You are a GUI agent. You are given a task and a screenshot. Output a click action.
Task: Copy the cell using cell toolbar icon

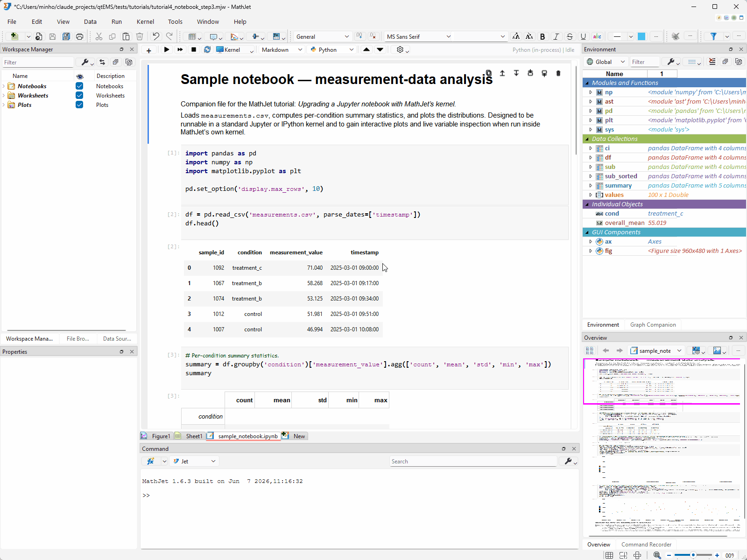(489, 73)
